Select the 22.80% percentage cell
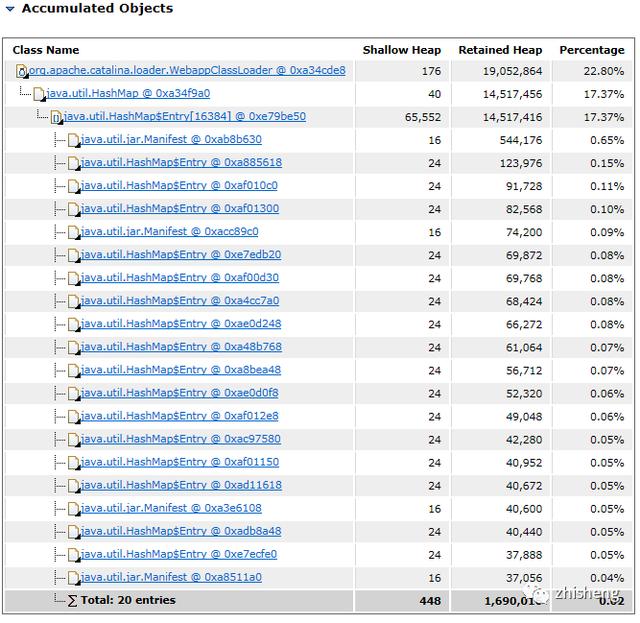Screen dimensions: 640x623 604,71
